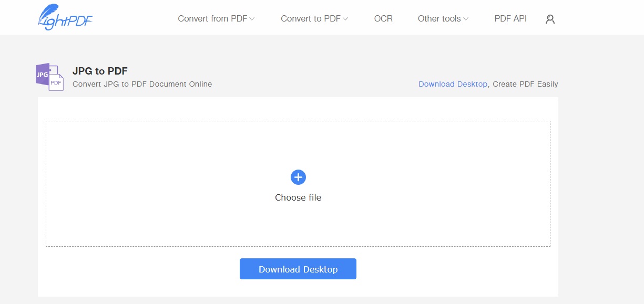Open the Other tools menu label

click(x=439, y=18)
